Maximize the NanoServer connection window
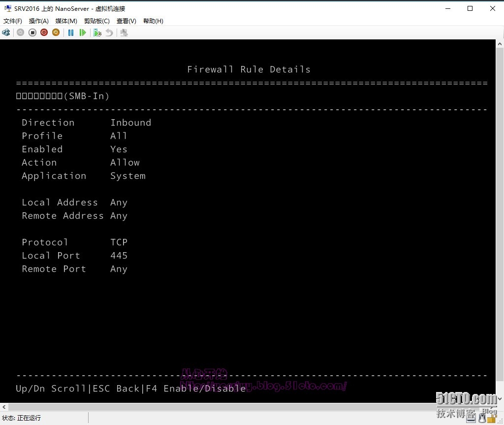The height and width of the screenshot is (425, 504). (470, 8)
